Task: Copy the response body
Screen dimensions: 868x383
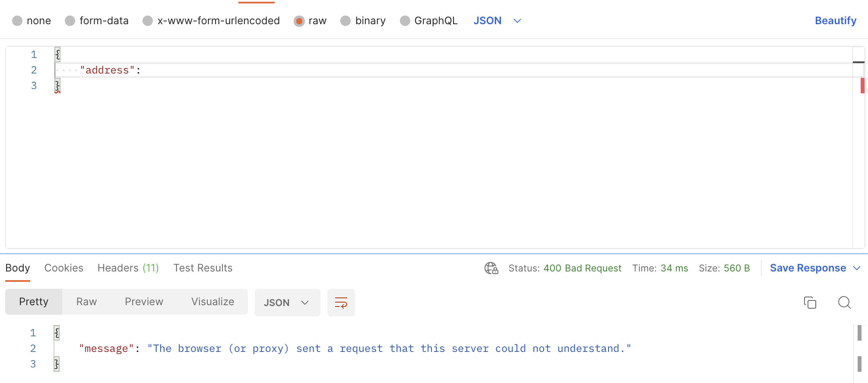Action: 810,303
